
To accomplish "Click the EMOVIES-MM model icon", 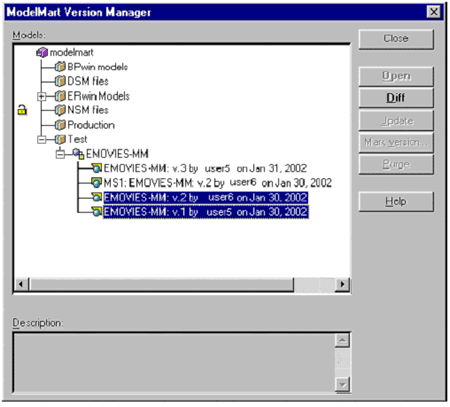I will tap(78, 154).
